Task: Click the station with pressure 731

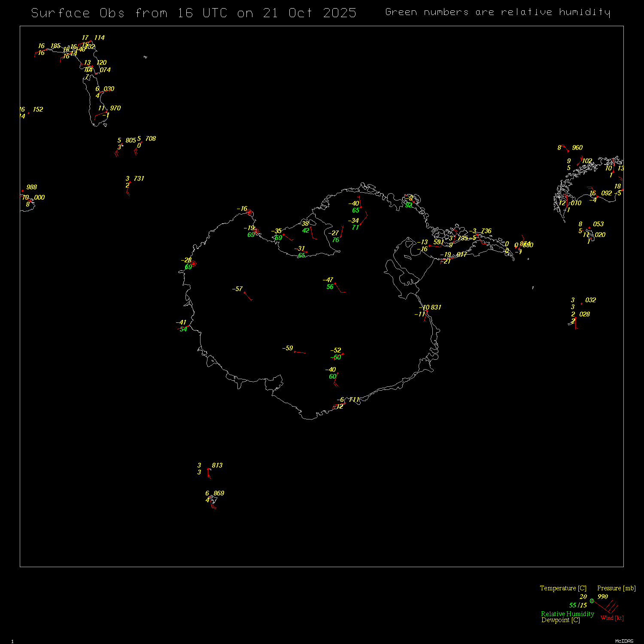Action: pyautogui.click(x=130, y=182)
